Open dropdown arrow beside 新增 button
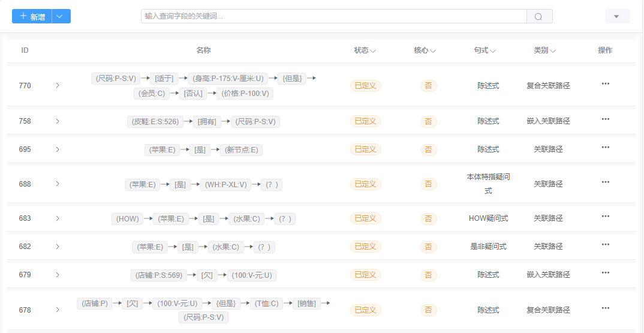The height and width of the screenshot is (333, 644). pyautogui.click(x=61, y=17)
